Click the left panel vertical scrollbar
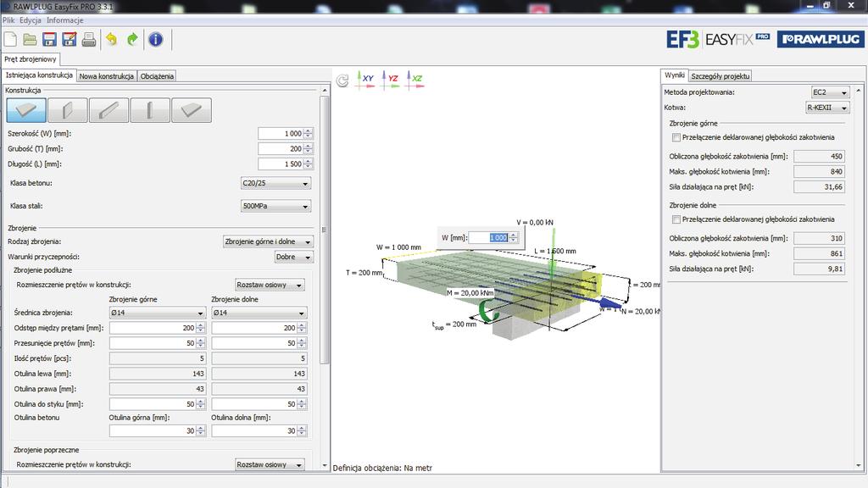This screenshot has width=868, height=488. pos(325,230)
